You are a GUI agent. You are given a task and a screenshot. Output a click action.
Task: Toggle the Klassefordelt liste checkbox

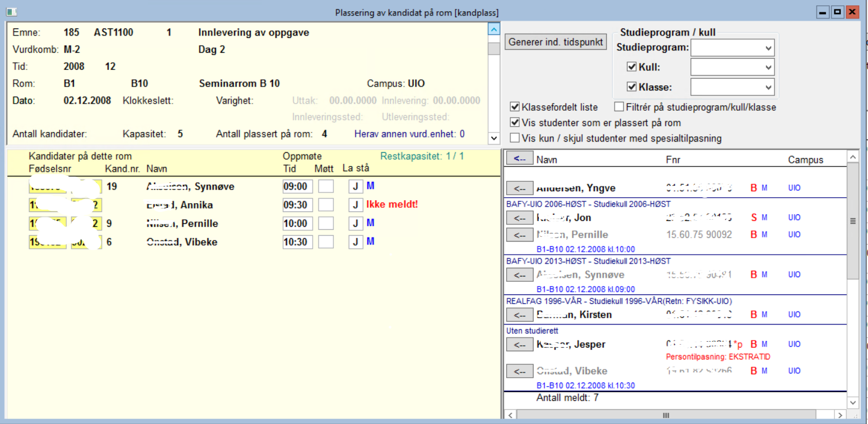point(515,107)
